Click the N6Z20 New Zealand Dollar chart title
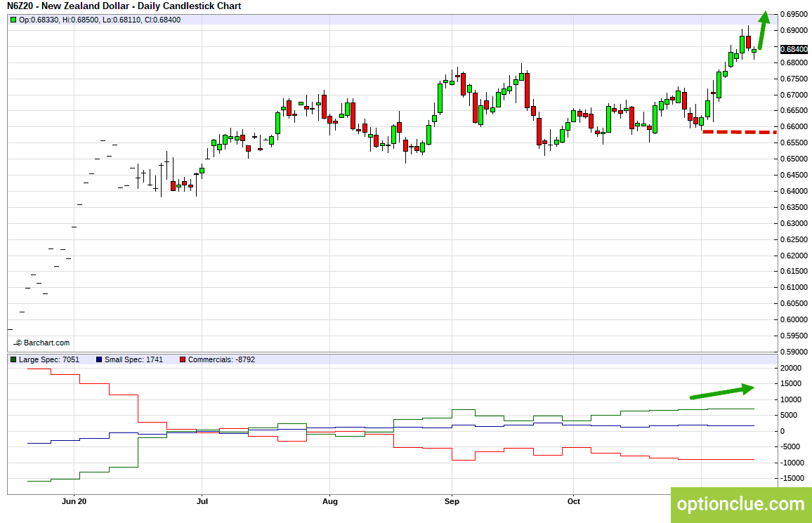812x523 pixels. click(x=124, y=6)
